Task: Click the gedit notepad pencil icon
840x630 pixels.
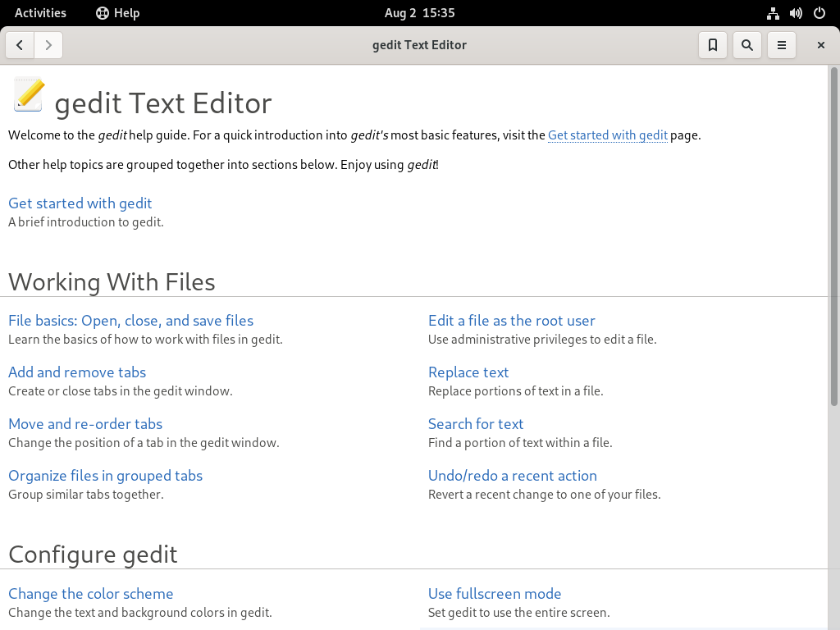Action: pyautogui.click(x=29, y=95)
